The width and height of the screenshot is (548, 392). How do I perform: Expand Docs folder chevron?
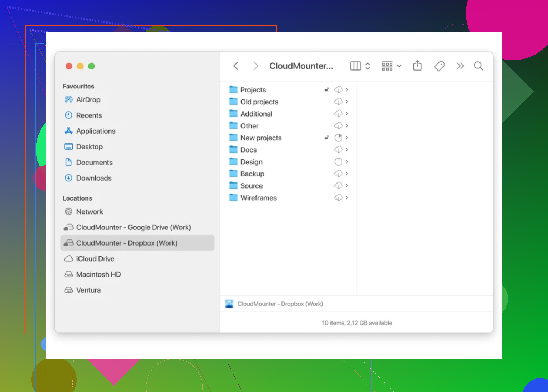pyautogui.click(x=347, y=150)
